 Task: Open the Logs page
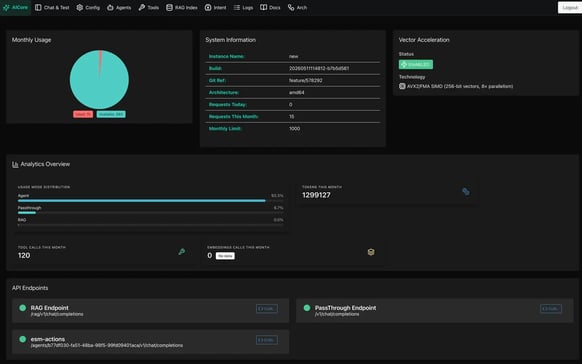243,7
